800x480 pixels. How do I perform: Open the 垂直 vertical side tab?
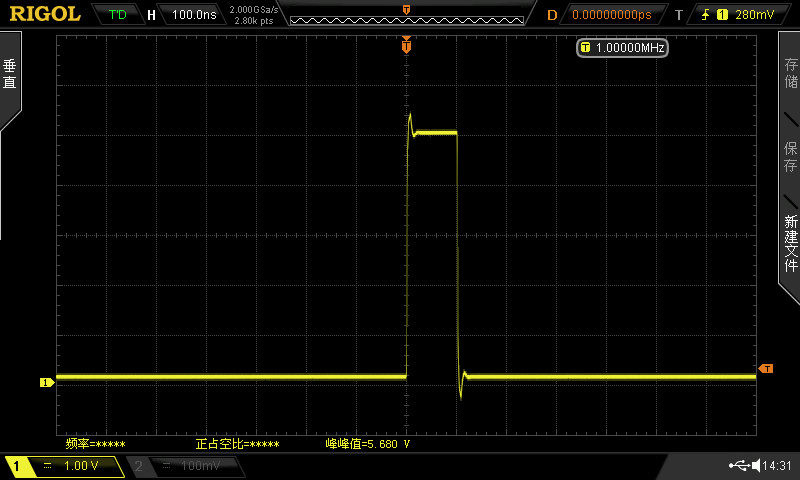(x=10, y=74)
